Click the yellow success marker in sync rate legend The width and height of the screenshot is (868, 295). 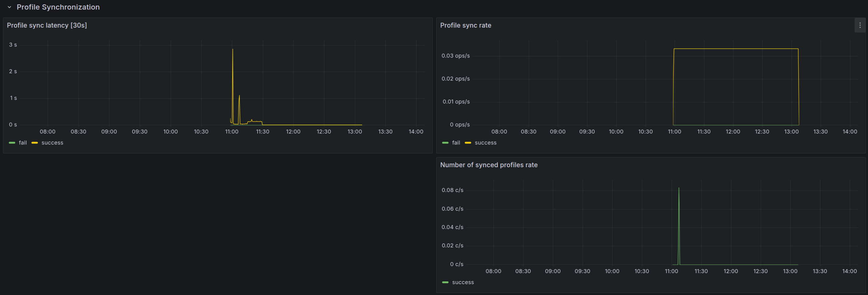click(468, 143)
